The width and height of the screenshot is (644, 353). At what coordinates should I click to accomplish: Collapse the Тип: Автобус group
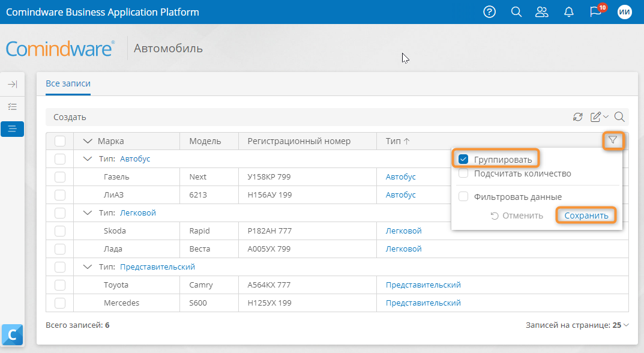[x=88, y=158]
